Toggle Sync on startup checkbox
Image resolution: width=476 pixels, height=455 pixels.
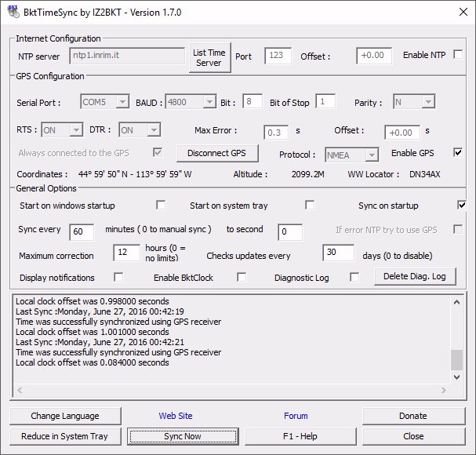[x=461, y=206]
